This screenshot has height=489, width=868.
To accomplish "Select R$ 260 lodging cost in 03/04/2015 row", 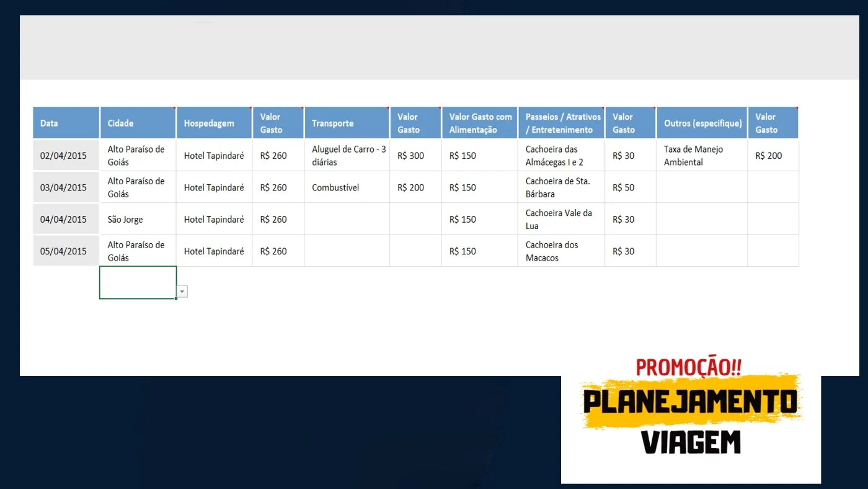I will [x=278, y=187].
